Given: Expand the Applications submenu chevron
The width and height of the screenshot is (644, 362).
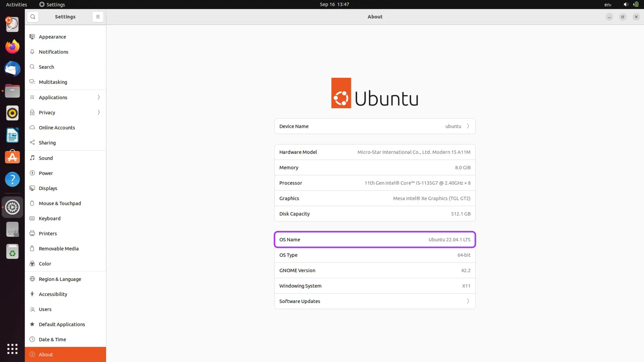Looking at the screenshot, I should coord(98,97).
